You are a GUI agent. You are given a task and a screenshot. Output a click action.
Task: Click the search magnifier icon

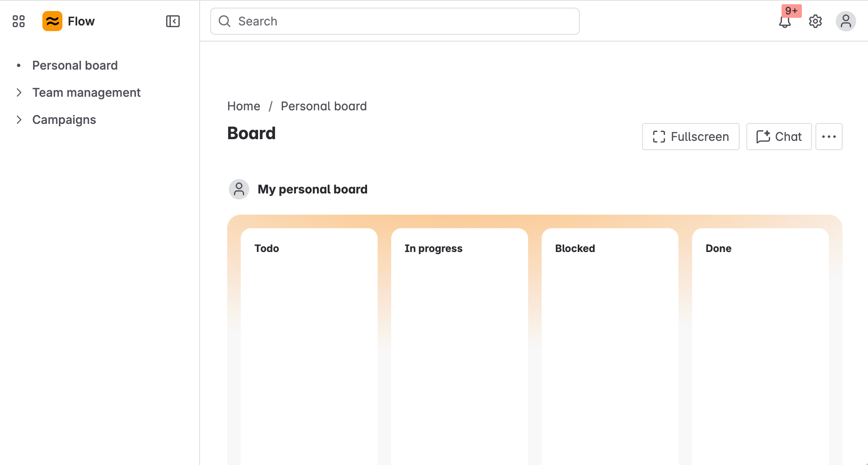click(x=225, y=21)
